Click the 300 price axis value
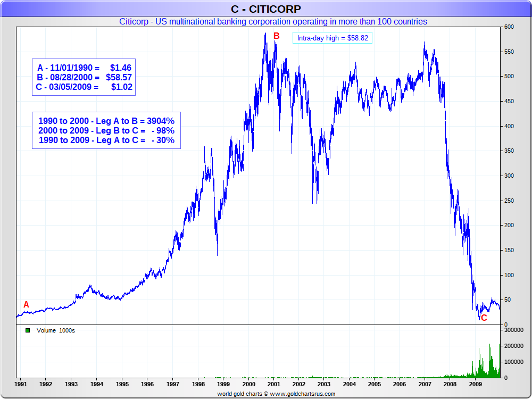 click(x=509, y=176)
